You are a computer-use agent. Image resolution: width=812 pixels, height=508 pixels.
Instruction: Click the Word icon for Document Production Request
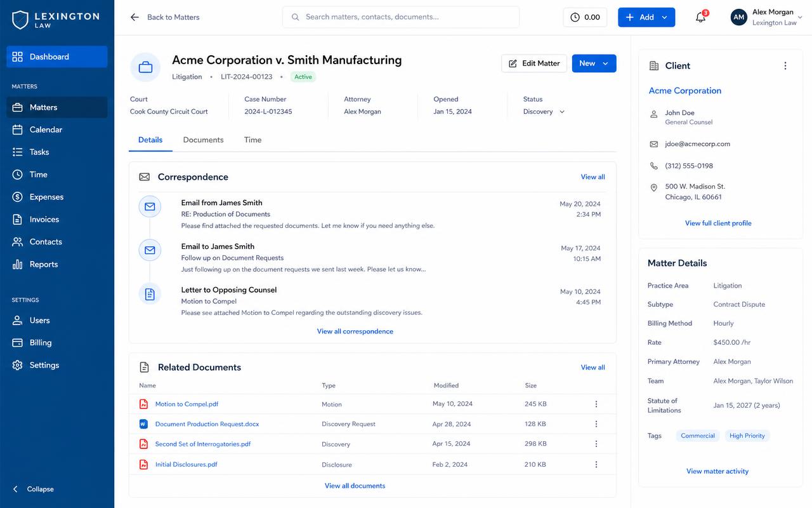[x=143, y=424]
